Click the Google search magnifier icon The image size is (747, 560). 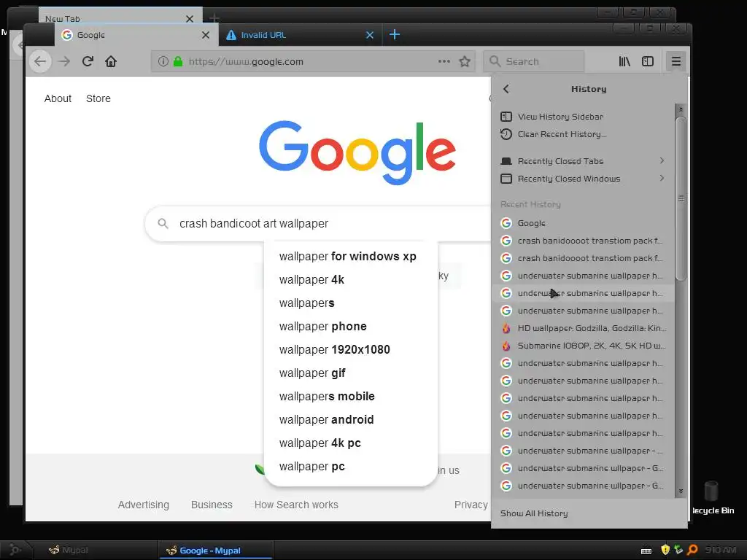163,223
